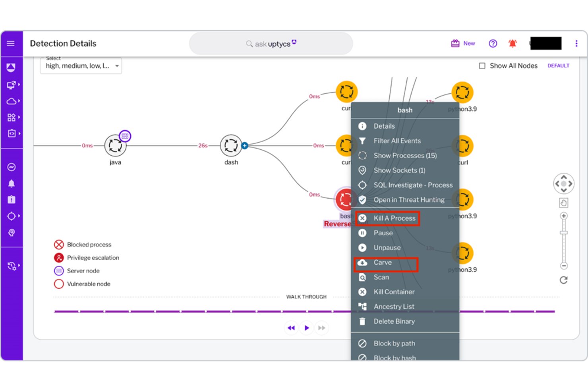Choose Open in Threat Hunting
The image size is (588, 392).
point(405,199)
